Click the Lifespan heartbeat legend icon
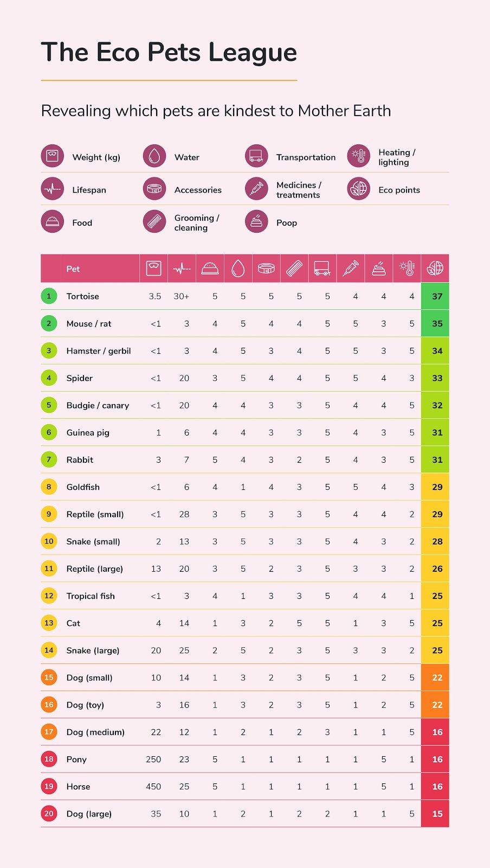The height and width of the screenshot is (868, 490). point(53,189)
